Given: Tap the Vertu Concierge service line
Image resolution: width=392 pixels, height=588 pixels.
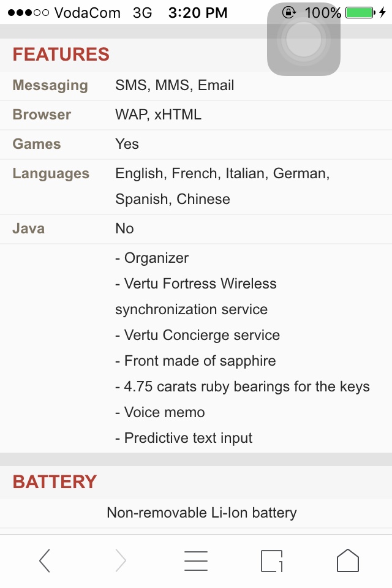Looking at the screenshot, I should [x=197, y=335].
